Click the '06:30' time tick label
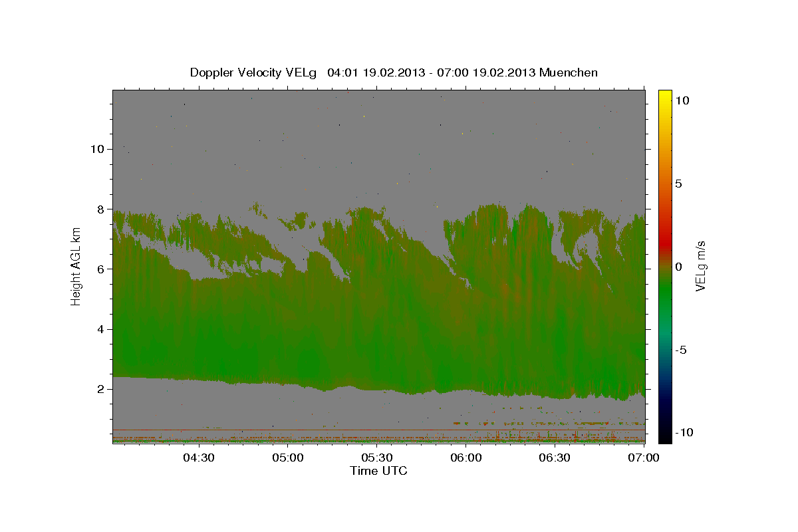 (555, 458)
